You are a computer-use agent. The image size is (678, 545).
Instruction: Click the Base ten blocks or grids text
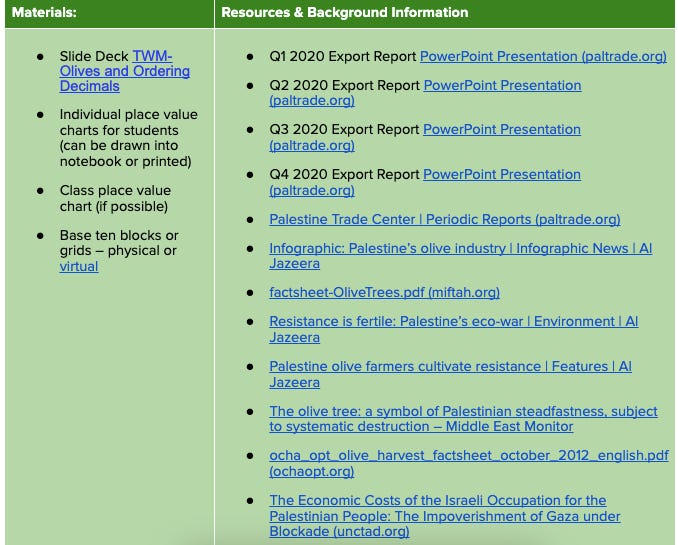(x=119, y=243)
